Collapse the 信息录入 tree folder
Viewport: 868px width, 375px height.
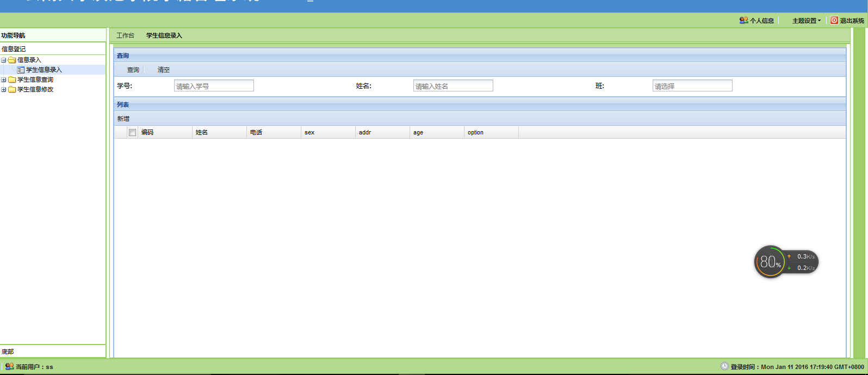[x=4, y=60]
